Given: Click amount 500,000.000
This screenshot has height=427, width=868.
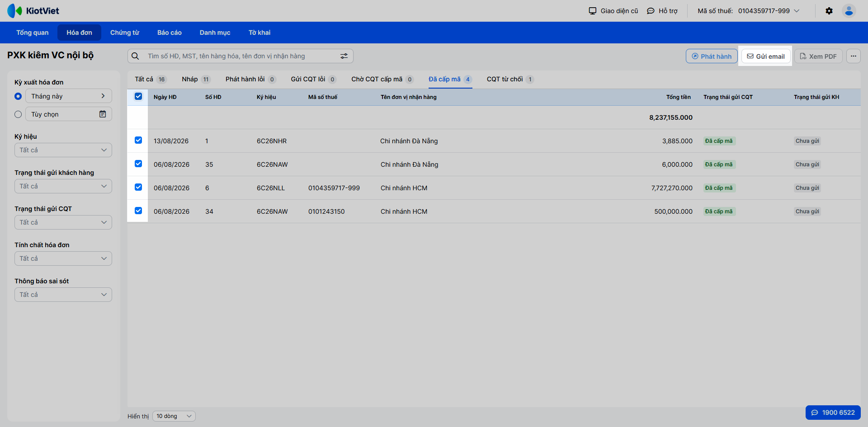Looking at the screenshot, I should (674, 211).
